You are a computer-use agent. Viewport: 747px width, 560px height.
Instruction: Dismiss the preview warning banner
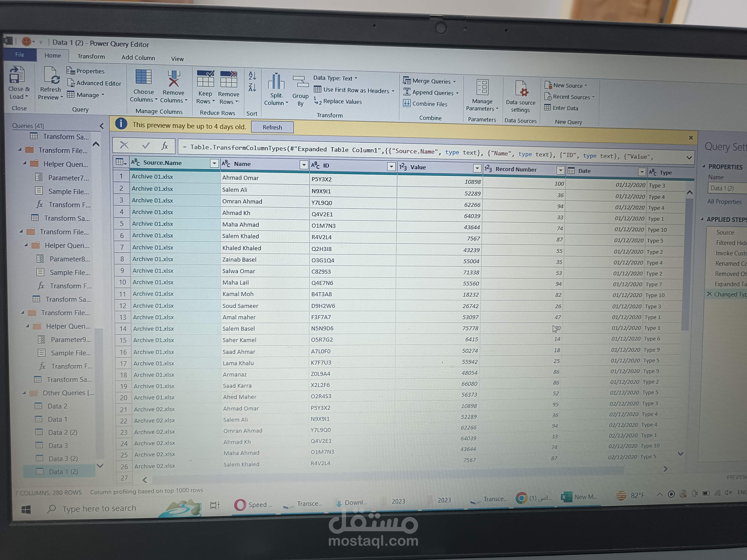tap(691, 138)
